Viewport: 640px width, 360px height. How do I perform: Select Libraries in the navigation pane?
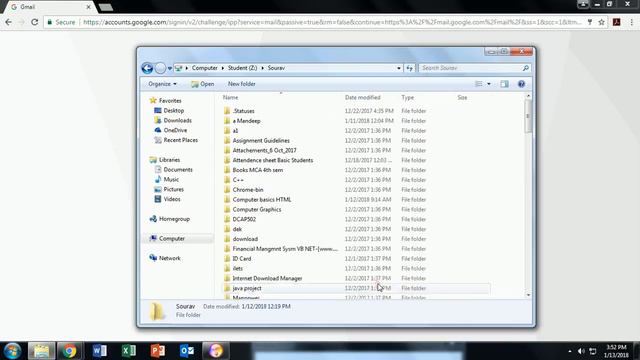pyautogui.click(x=165, y=160)
